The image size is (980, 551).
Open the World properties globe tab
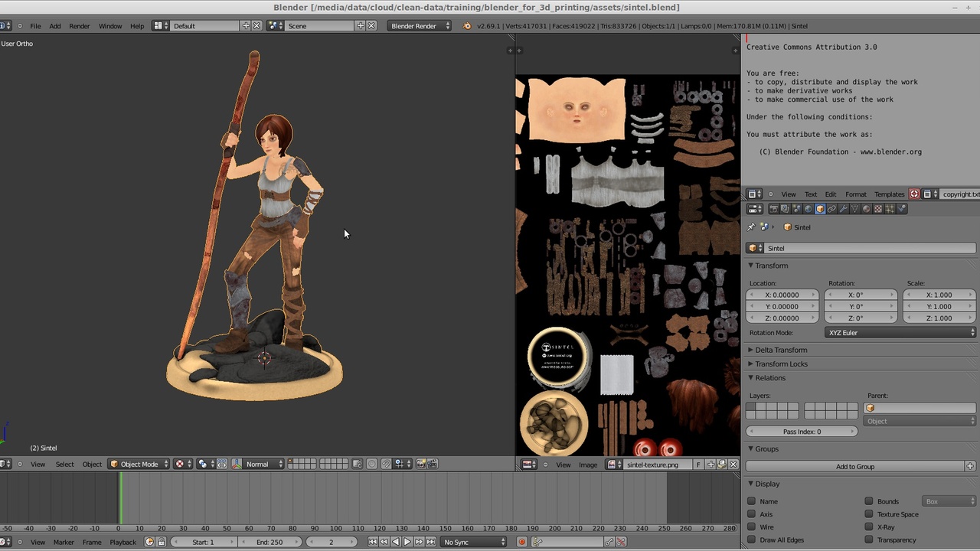click(x=808, y=209)
